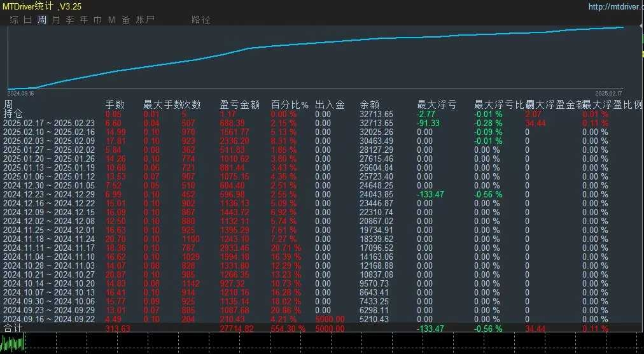Click the 余额 column header

370,105
